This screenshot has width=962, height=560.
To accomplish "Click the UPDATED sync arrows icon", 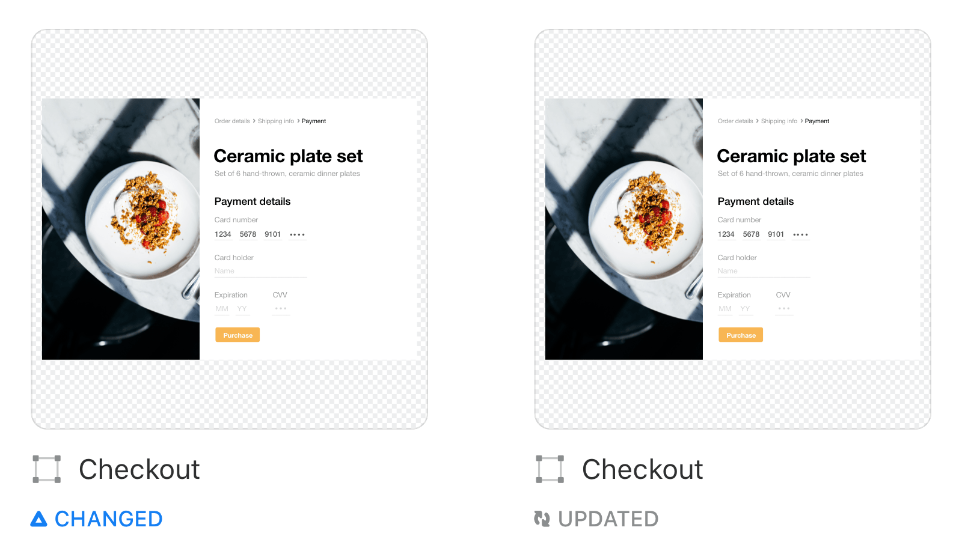I will (x=542, y=519).
